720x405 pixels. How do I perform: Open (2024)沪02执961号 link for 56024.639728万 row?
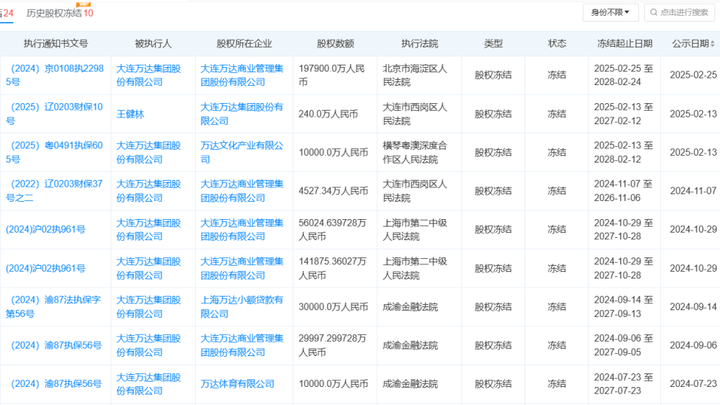tap(45, 229)
